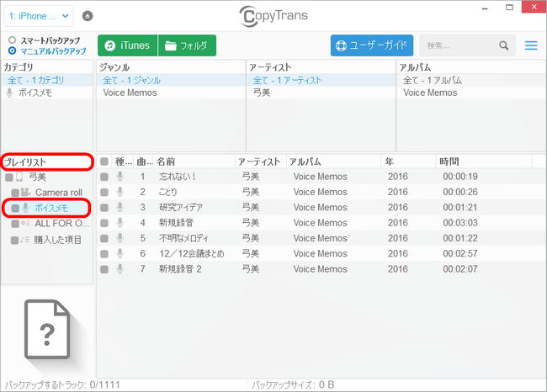Sort tracks by 名前 column header
547x392 pixels.
[x=194, y=162]
